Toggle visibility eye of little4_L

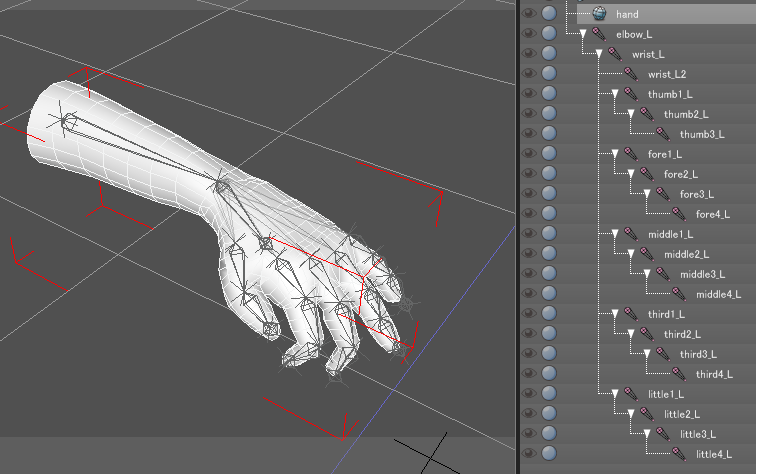click(529, 453)
